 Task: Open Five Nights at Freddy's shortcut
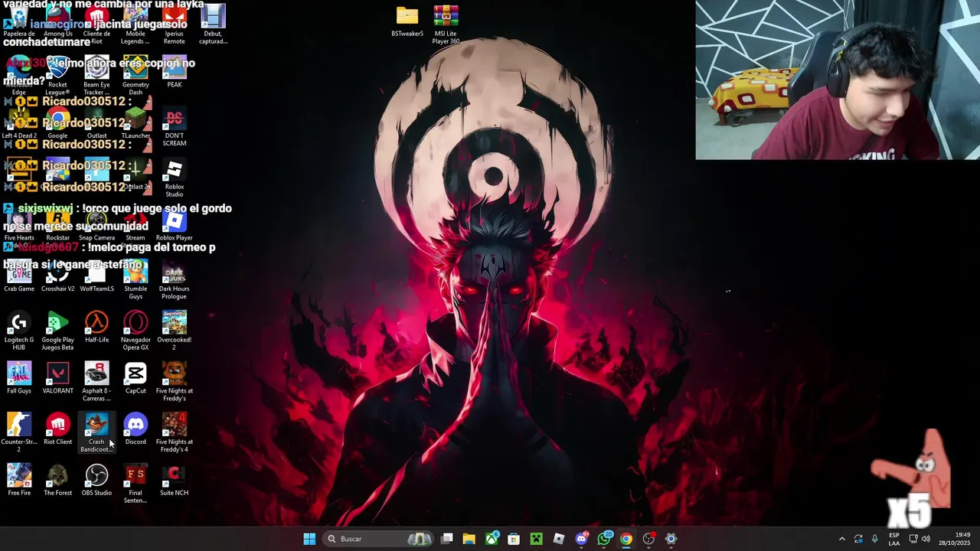[x=174, y=382]
